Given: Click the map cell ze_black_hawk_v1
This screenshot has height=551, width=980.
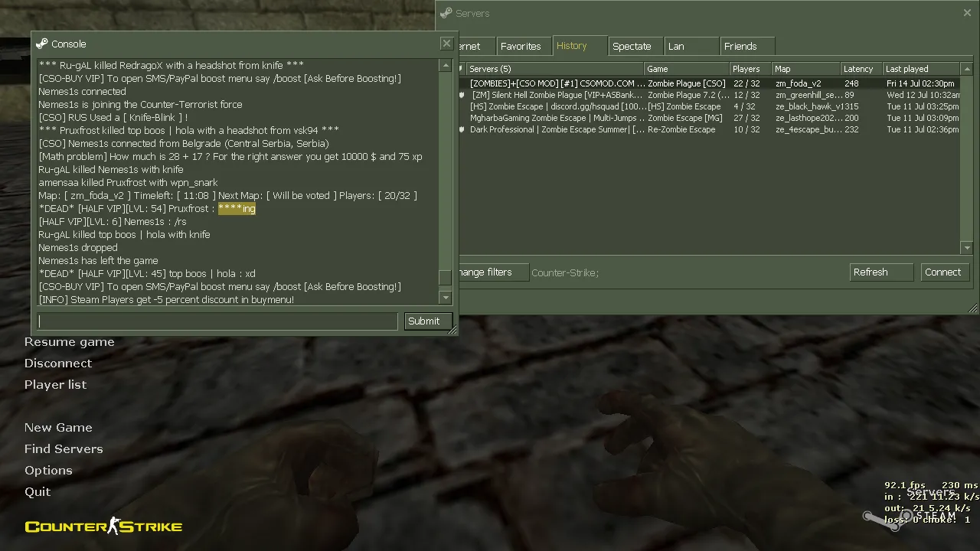Looking at the screenshot, I should [x=808, y=106].
